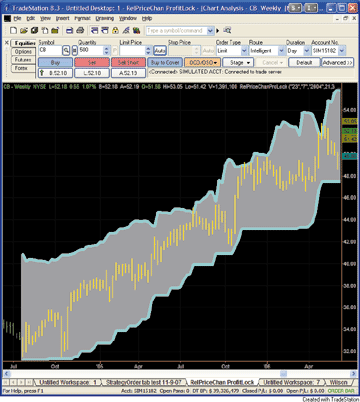
Task: Click the symbol/command line input box
Action: (176, 31)
